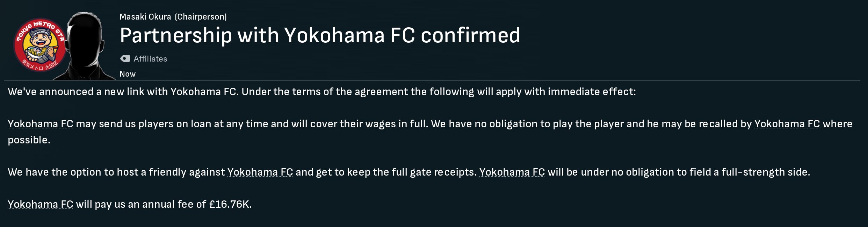Open Yokohama FC link before 'will be under no obligation'
This screenshot has width=868, height=227.
click(512, 172)
